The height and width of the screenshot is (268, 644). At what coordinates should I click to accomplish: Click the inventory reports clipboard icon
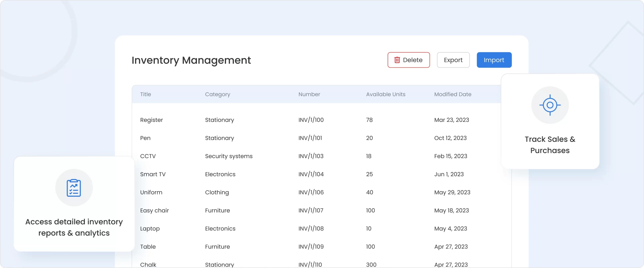click(73, 187)
